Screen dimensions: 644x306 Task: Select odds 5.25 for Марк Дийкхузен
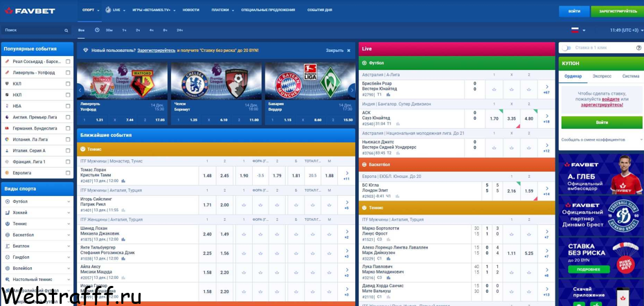click(529, 253)
